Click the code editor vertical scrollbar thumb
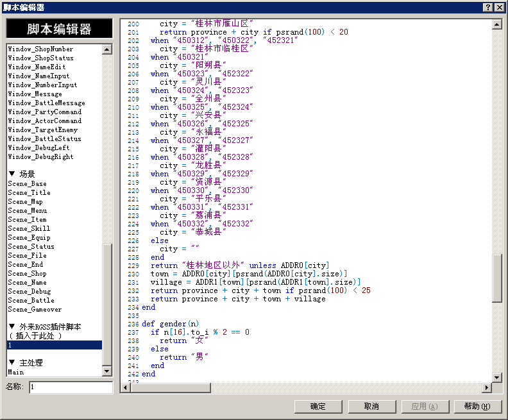This screenshot has width=508, height=420. pos(497,278)
